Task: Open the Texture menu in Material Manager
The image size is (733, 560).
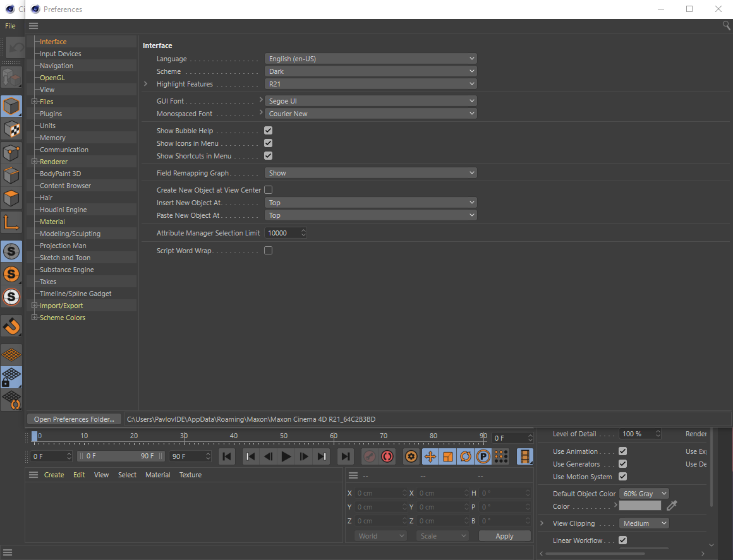Action: click(190, 475)
